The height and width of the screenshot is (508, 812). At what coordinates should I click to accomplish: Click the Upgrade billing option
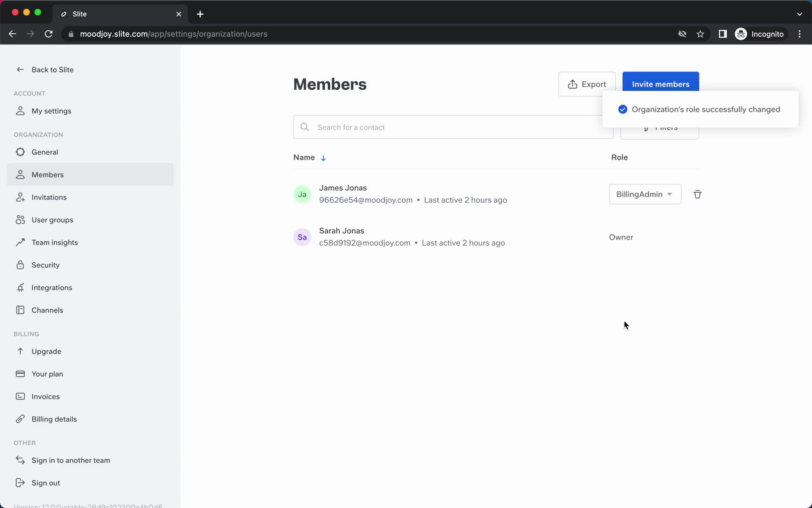46,351
